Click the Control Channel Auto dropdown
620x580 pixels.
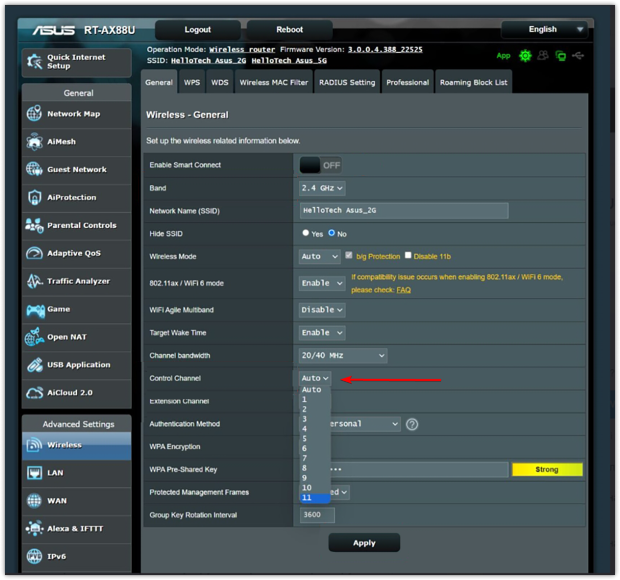[315, 378]
